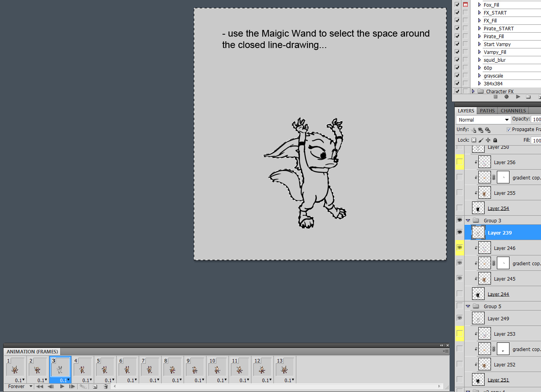Click Layer 254 thumbnail
This screenshot has height=392, width=541.
coord(478,208)
